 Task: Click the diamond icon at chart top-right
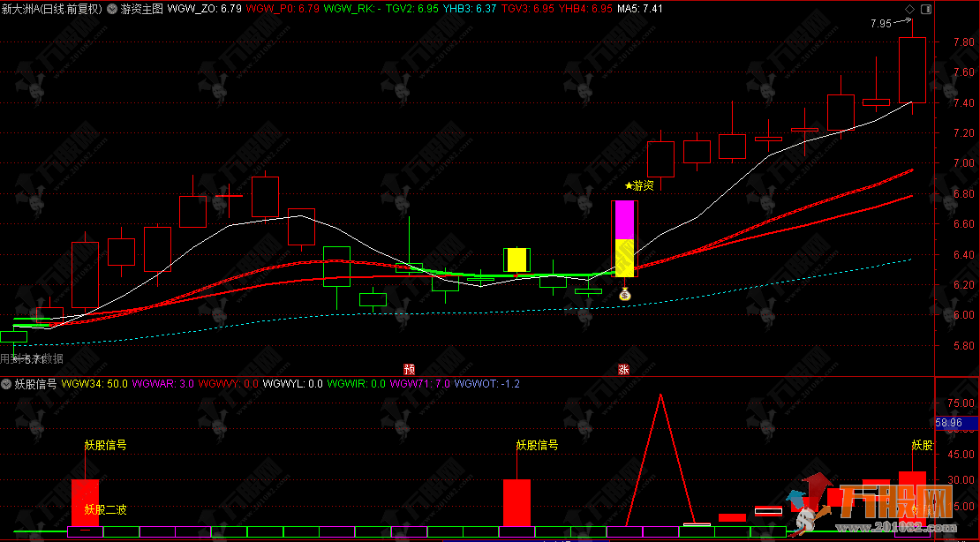click(x=909, y=9)
